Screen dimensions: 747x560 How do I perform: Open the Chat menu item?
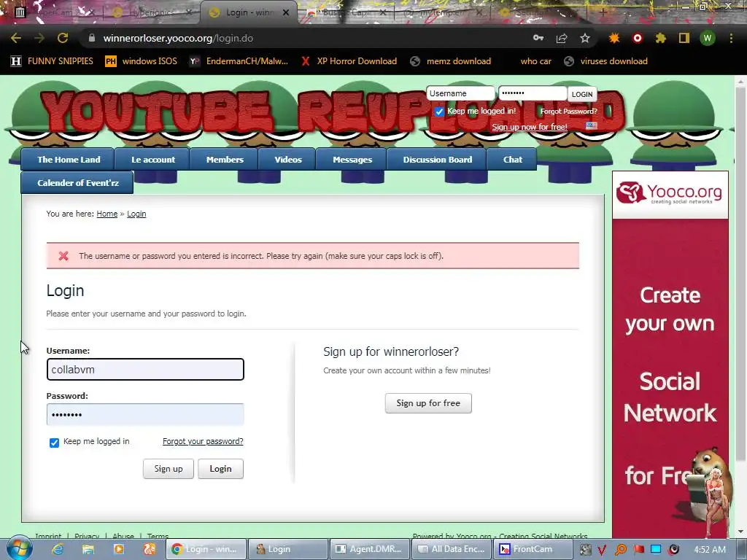point(513,160)
